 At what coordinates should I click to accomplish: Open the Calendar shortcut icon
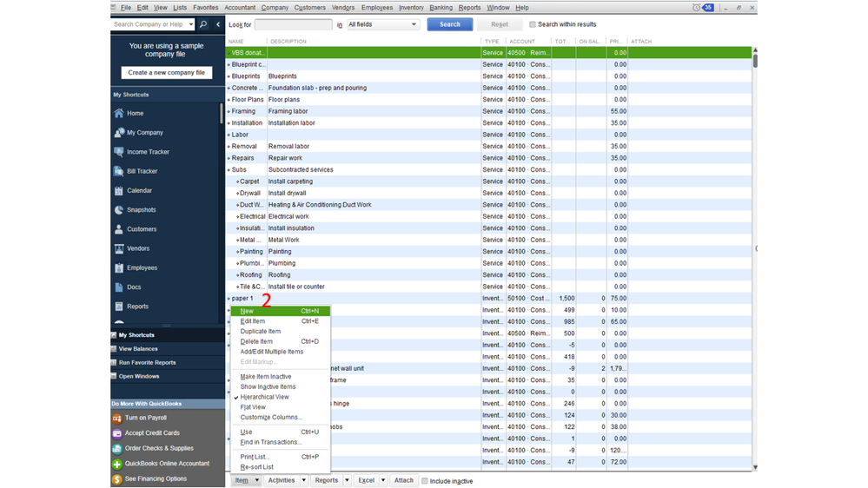click(118, 190)
